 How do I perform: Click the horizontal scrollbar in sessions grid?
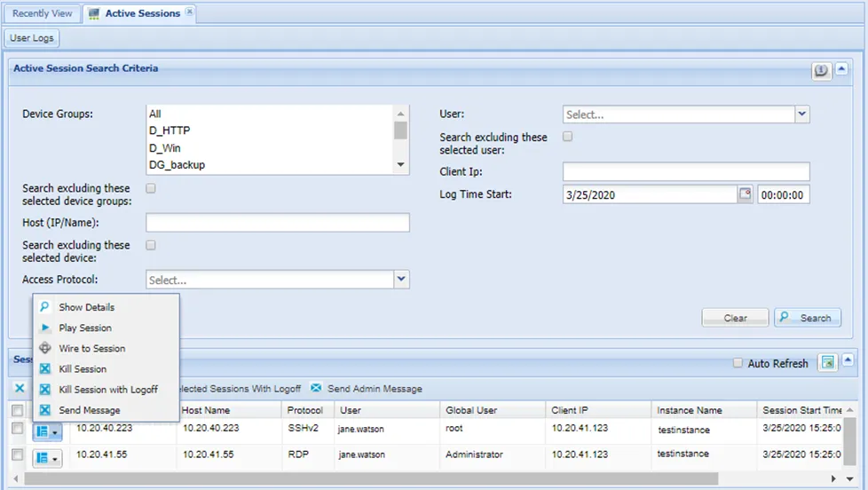click(371, 478)
